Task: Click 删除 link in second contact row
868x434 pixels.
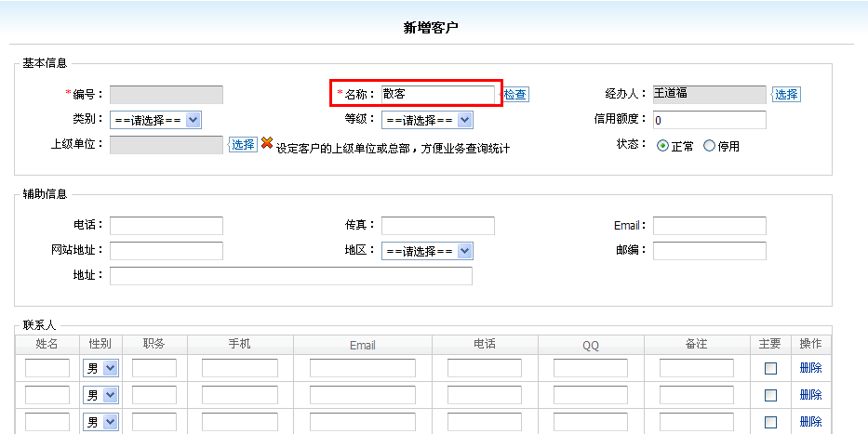Action: click(x=810, y=395)
